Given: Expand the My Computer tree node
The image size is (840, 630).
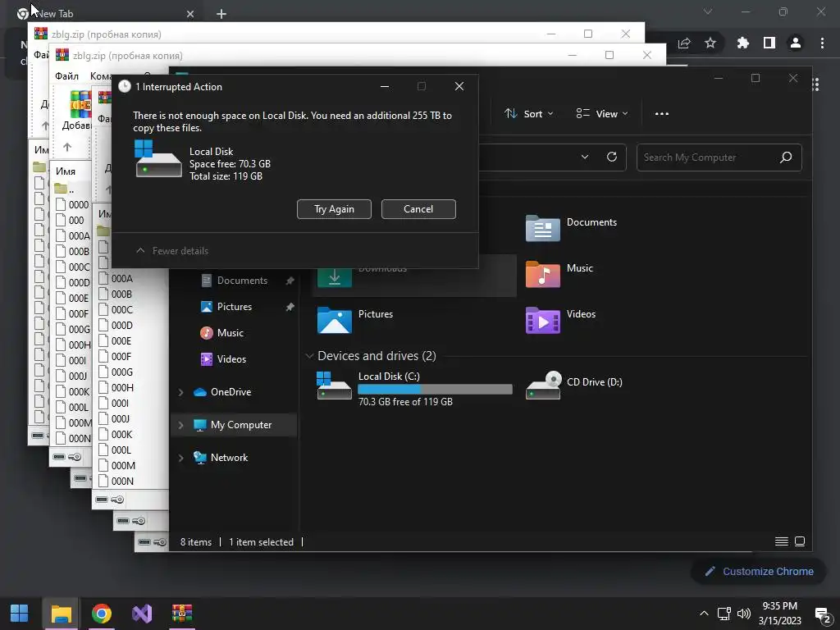Looking at the screenshot, I should click(x=181, y=425).
